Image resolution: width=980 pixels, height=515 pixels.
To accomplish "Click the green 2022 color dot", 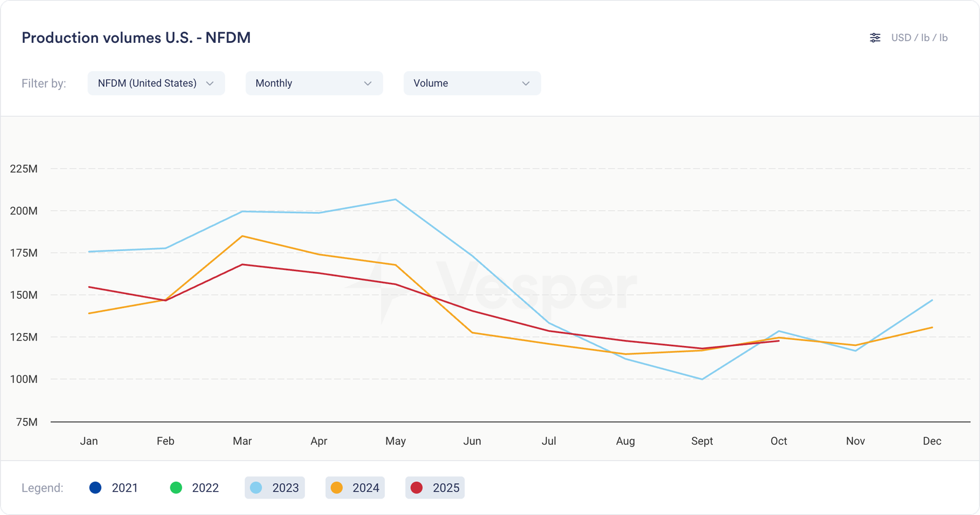I will pos(176,488).
